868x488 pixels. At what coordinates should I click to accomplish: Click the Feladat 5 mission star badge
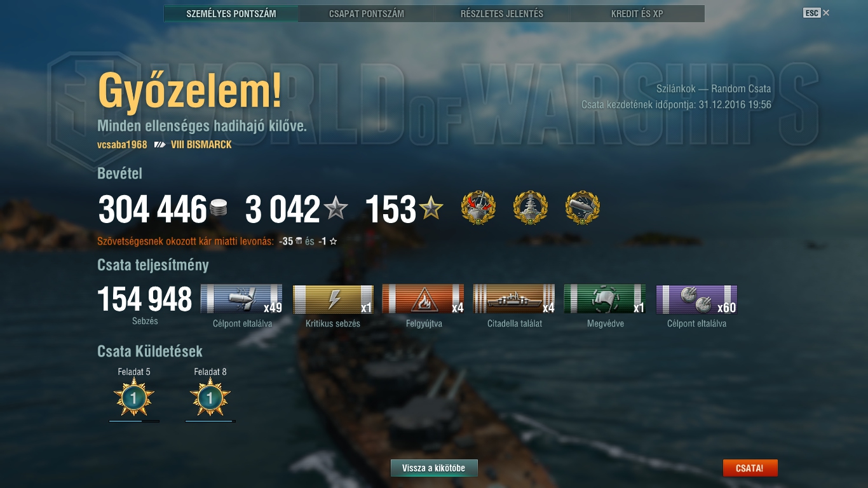[134, 398]
